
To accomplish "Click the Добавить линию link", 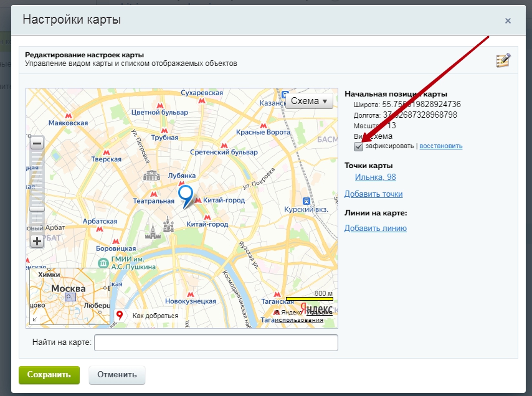I will (375, 228).
